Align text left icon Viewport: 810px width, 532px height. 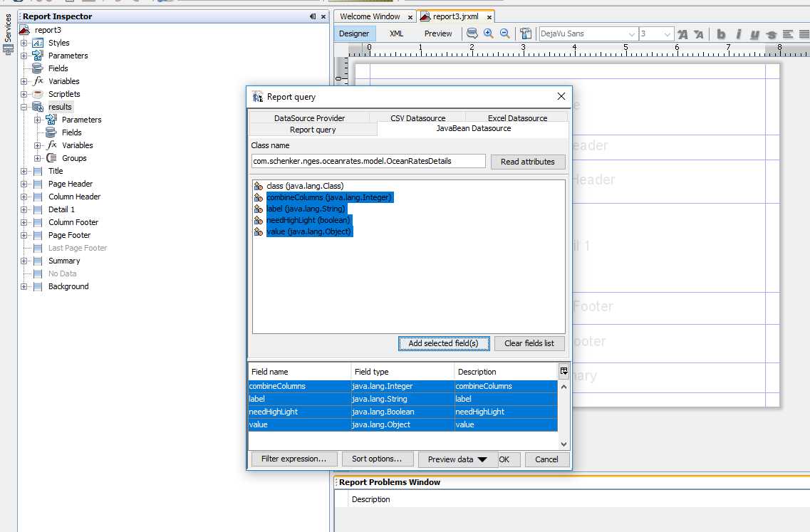pyautogui.click(x=788, y=34)
